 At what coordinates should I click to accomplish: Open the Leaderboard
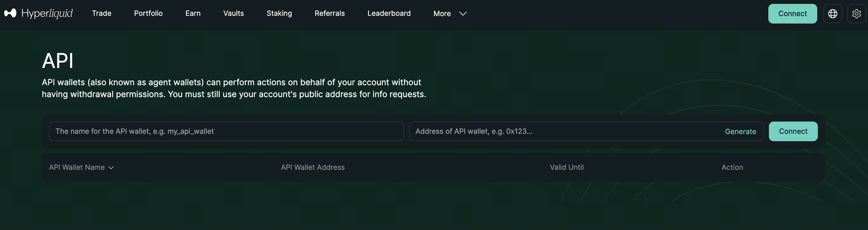pos(389,13)
